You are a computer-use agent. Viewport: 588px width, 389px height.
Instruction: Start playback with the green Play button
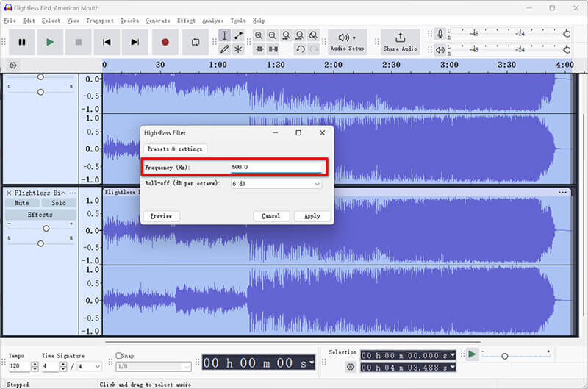[x=50, y=42]
